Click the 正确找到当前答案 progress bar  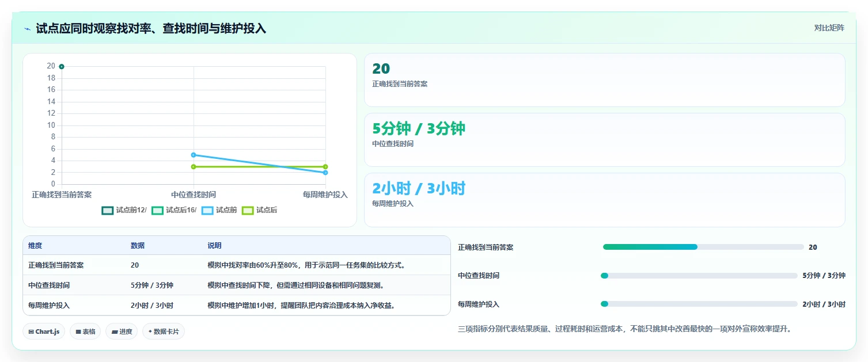point(703,247)
